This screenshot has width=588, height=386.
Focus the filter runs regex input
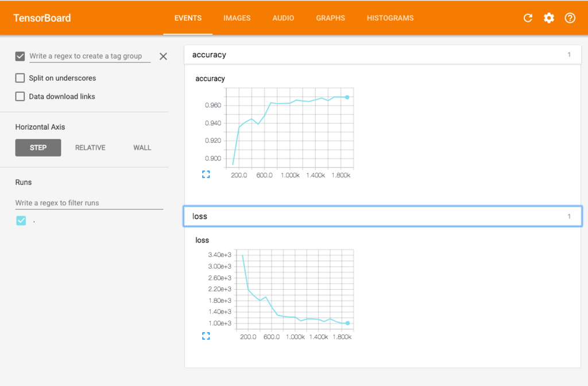pyautogui.click(x=89, y=203)
